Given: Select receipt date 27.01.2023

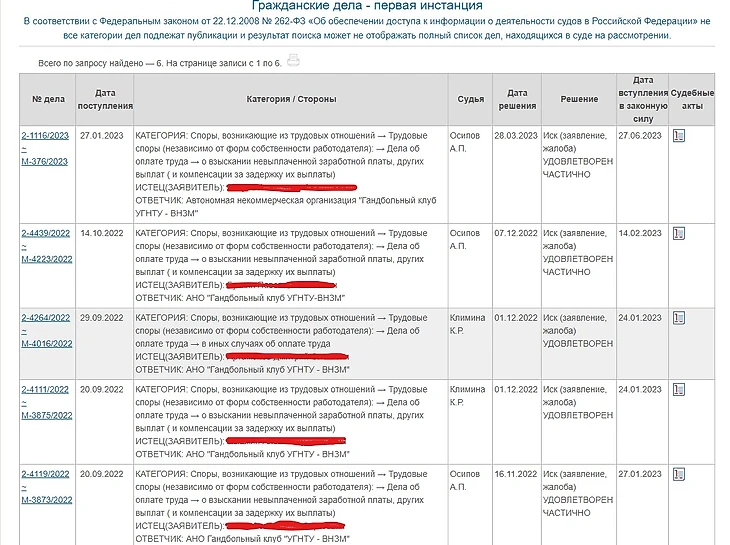Looking at the screenshot, I should [x=101, y=136].
